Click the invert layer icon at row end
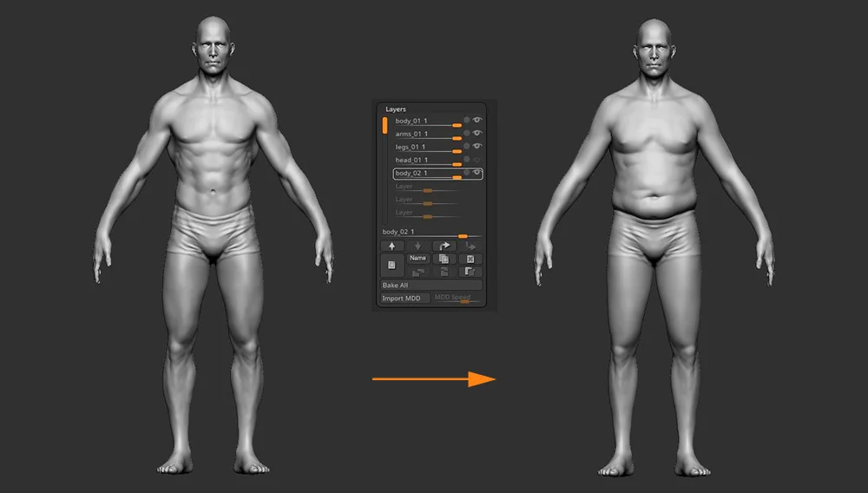 [470, 272]
